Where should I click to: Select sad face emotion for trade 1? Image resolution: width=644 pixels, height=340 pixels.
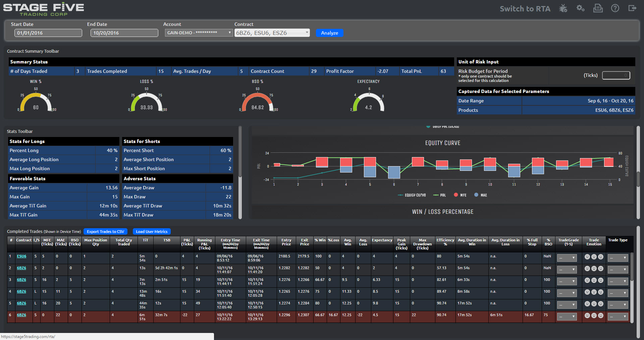587,257
